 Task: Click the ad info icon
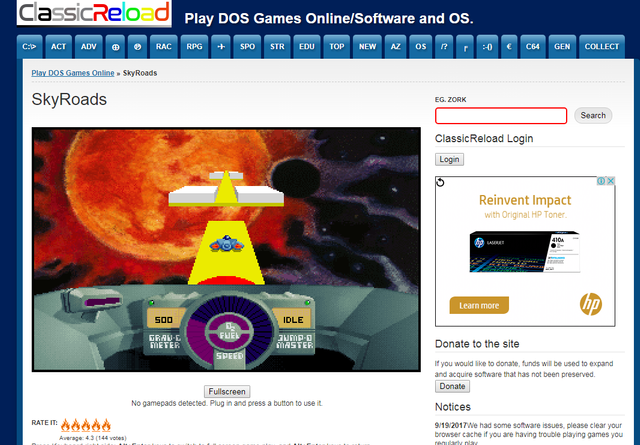point(601,181)
